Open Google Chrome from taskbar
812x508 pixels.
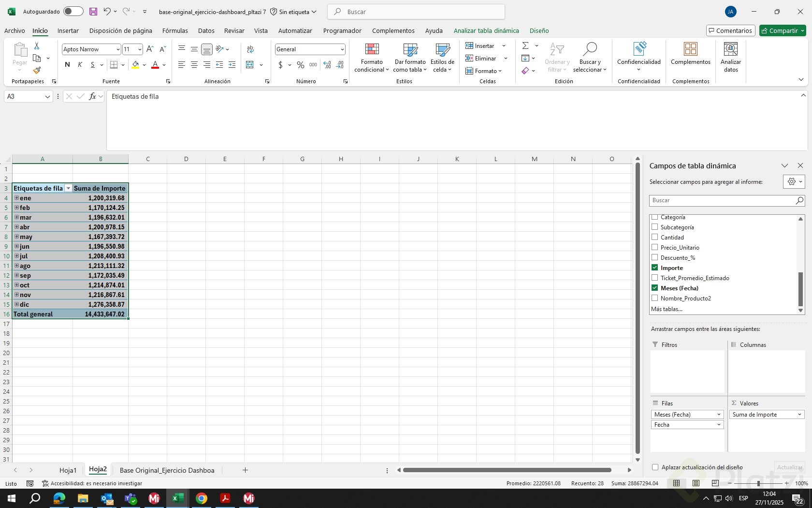(x=202, y=498)
